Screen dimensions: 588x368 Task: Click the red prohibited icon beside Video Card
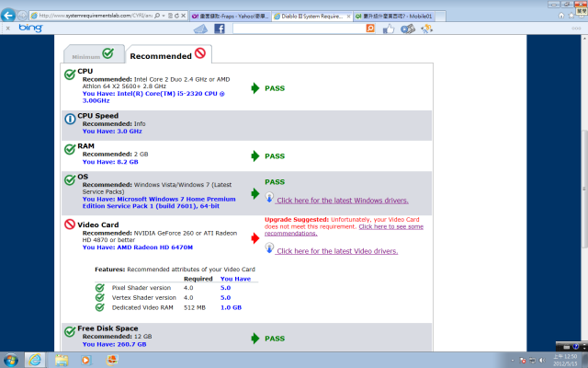[70, 224]
